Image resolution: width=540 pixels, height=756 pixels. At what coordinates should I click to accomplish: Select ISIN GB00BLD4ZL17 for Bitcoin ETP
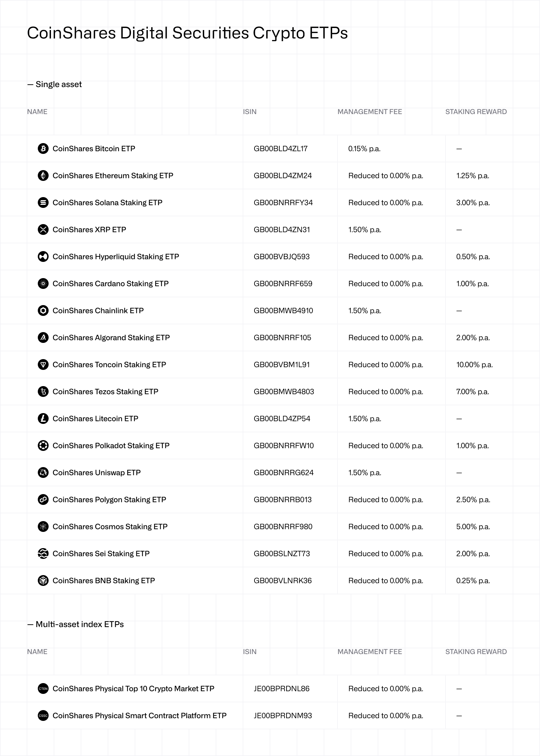click(280, 148)
